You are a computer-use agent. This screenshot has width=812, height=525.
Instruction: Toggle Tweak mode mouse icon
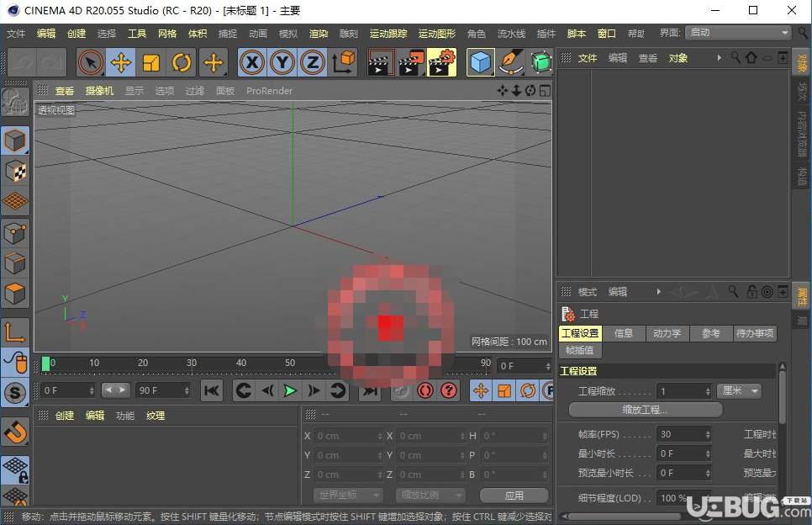point(15,363)
